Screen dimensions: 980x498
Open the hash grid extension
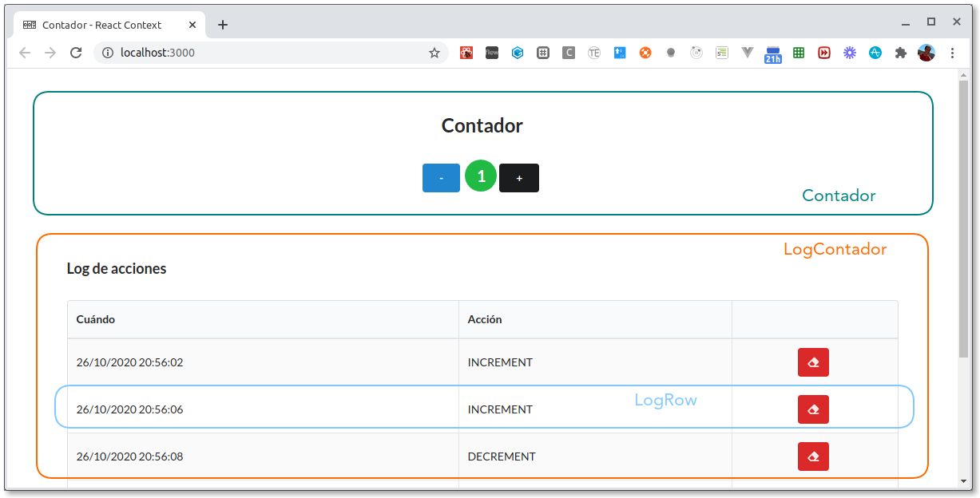point(543,53)
